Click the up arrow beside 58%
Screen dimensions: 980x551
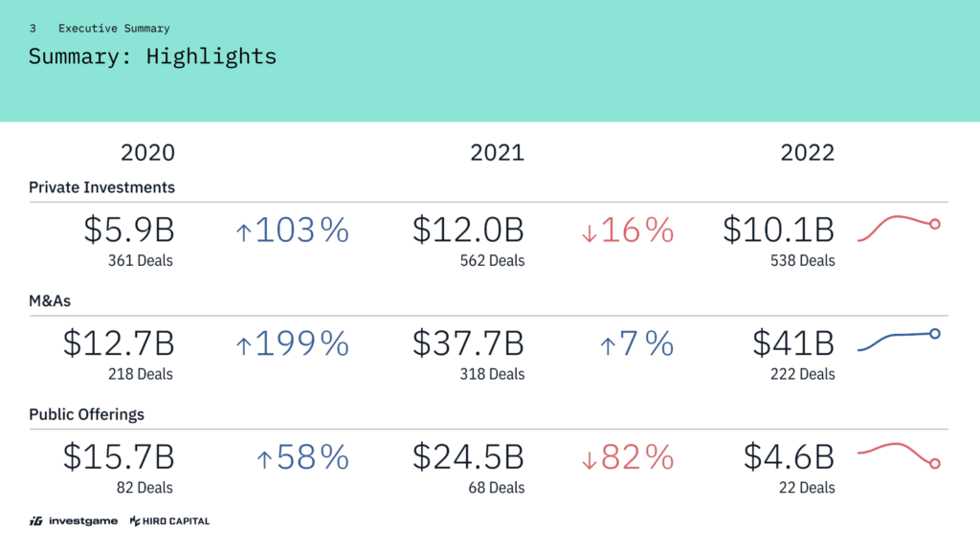pyautogui.click(x=264, y=459)
